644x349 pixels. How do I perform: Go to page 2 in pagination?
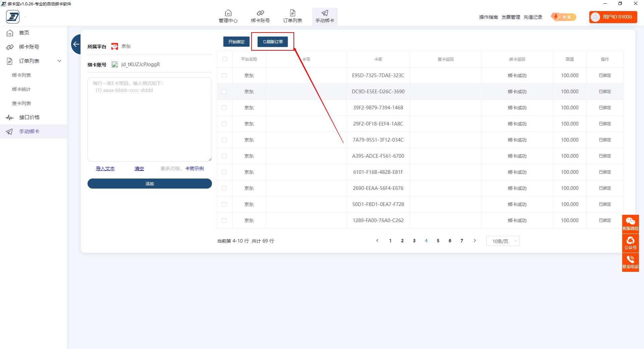(402, 241)
